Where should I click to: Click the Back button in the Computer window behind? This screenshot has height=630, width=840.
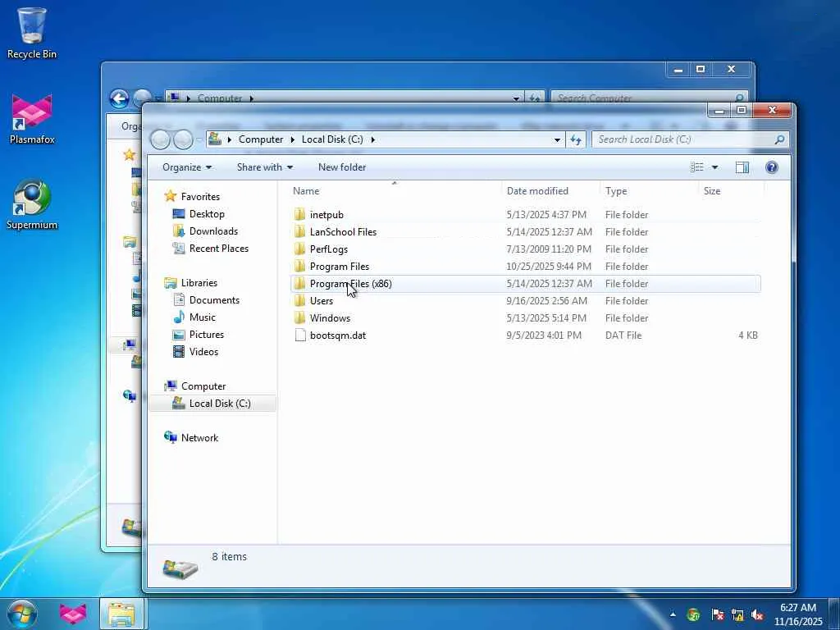pyautogui.click(x=119, y=98)
